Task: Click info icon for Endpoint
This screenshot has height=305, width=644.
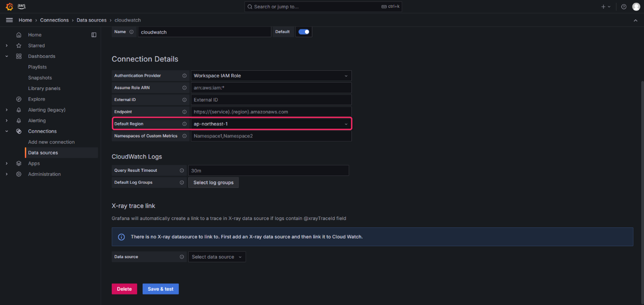Action: (184, 112)
